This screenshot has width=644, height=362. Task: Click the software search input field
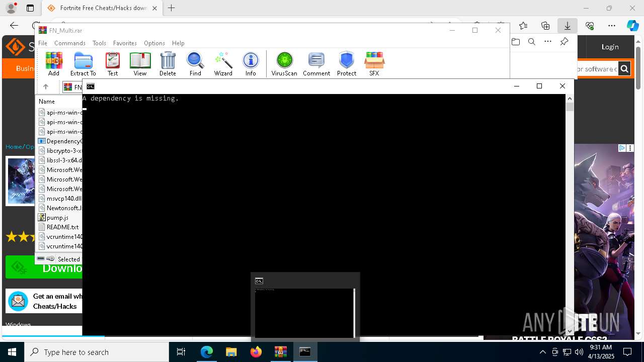coord(596,69)
